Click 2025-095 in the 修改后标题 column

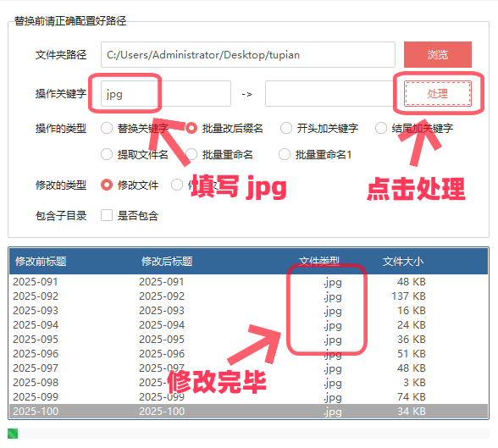[161, 339]
